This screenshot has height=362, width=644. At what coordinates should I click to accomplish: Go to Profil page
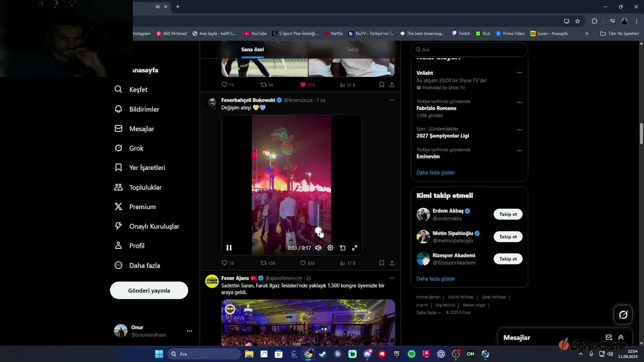(129, 246)
